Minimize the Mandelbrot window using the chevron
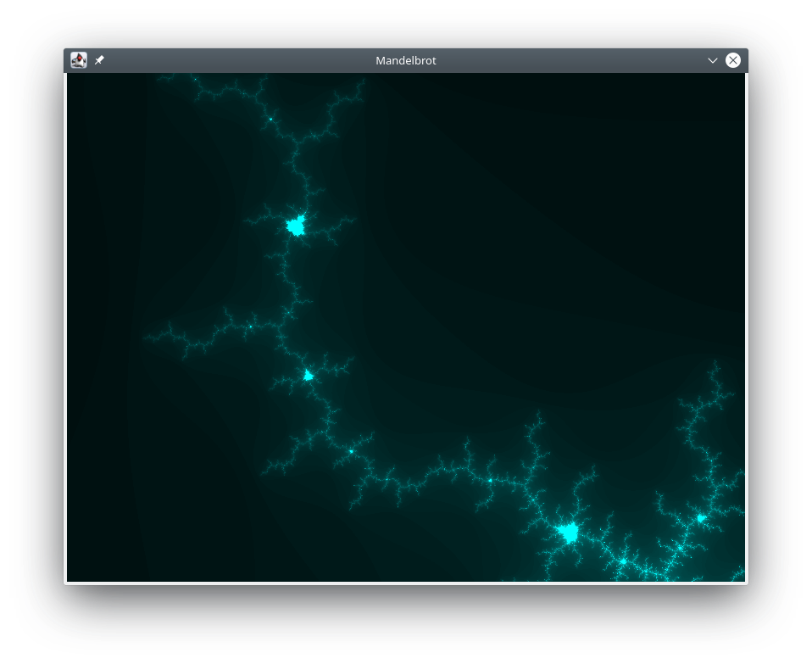 click(x=713, y=60)
